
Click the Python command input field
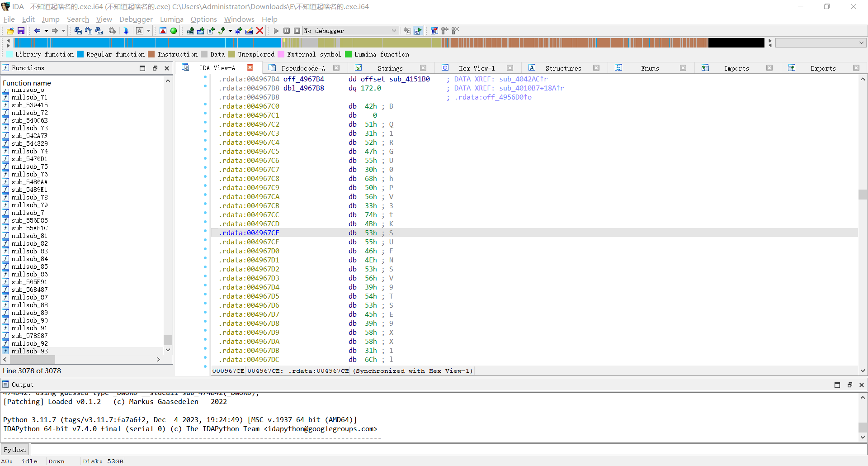click(x=448, y=449)
